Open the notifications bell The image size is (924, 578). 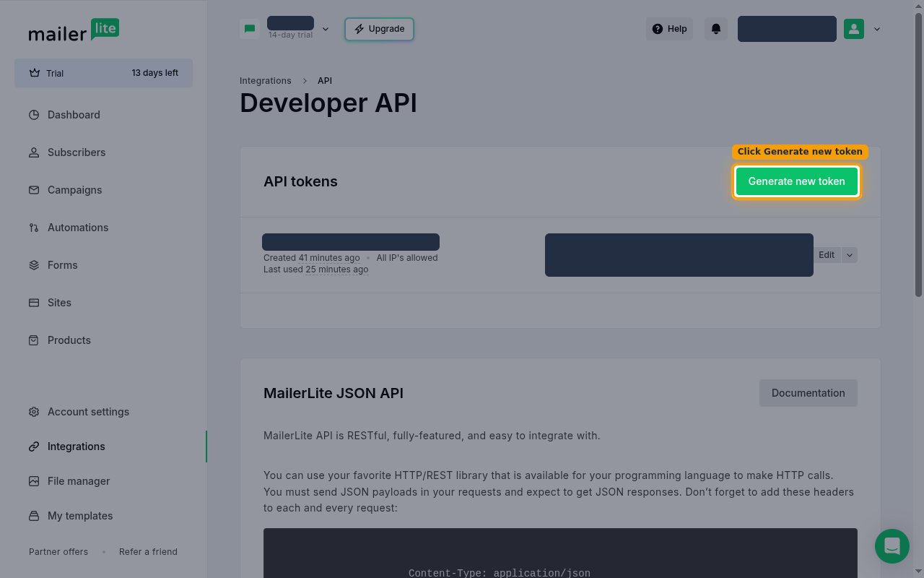click(716, 29)
